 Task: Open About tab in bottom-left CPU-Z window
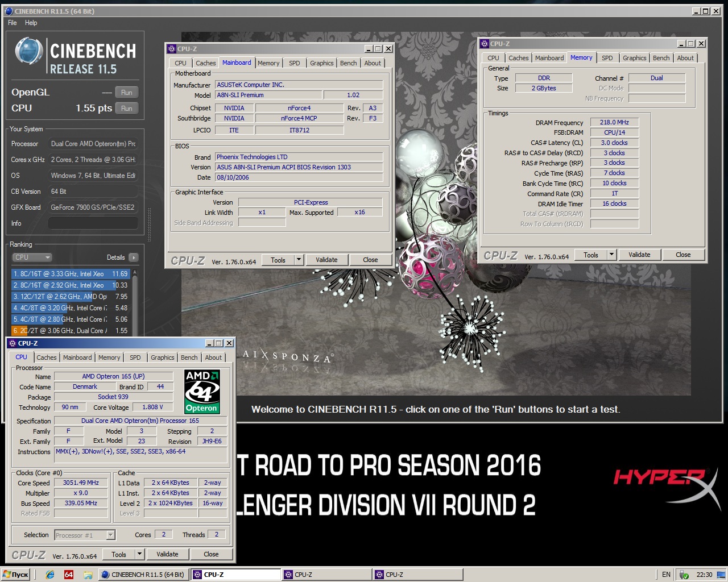(213, 357)
